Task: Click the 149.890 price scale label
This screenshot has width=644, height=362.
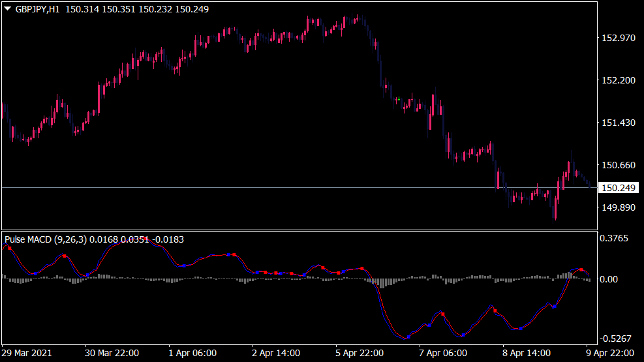Action: pos(617,207)
